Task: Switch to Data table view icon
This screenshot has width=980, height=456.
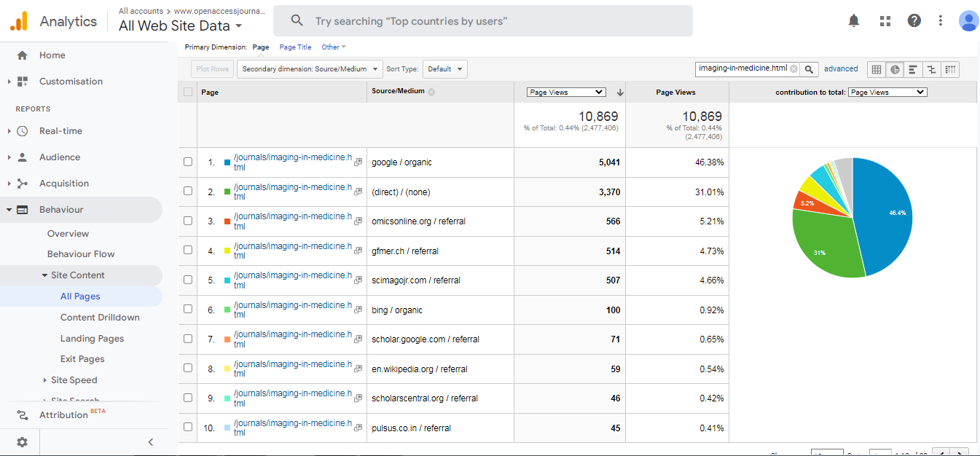Action: pyautogui.click(x=877, y=69)
